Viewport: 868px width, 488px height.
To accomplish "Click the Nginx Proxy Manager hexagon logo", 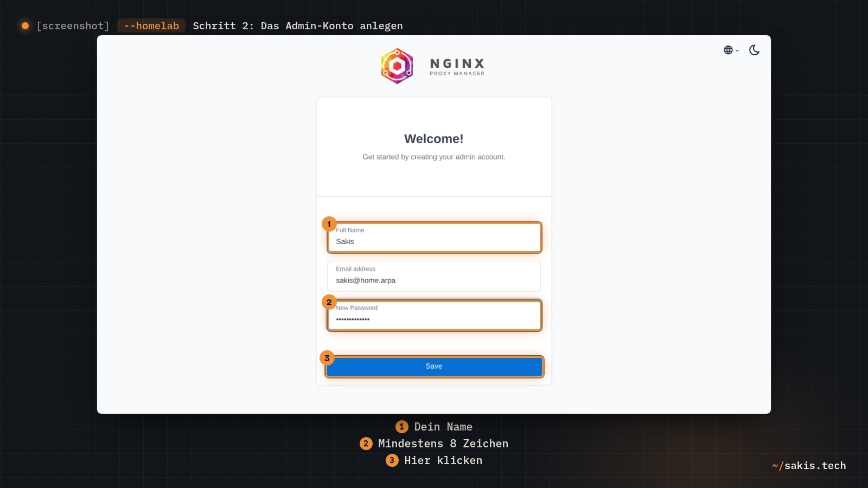I will tap(397, 66).
